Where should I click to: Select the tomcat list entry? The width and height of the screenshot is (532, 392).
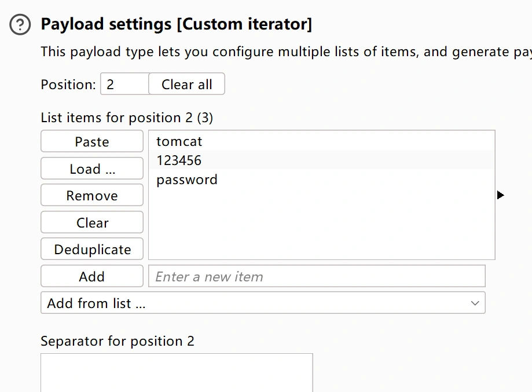tap(179, 141)
